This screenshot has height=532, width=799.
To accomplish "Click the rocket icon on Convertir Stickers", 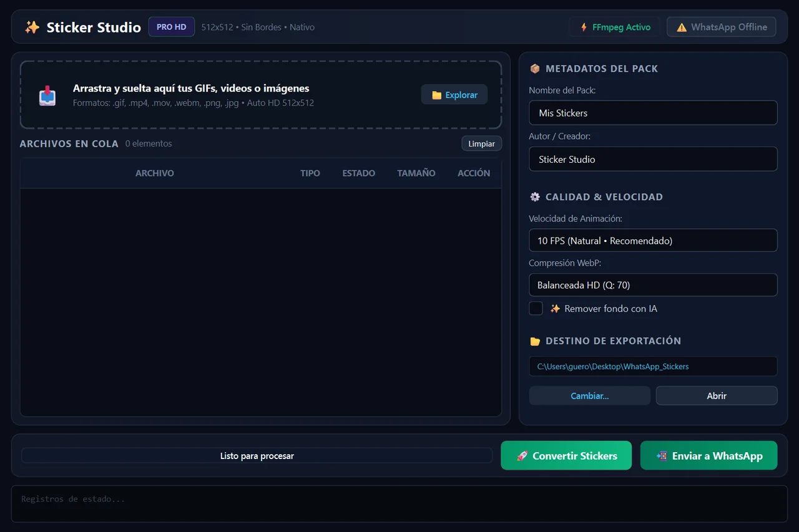I will click(x=522, y=456).
